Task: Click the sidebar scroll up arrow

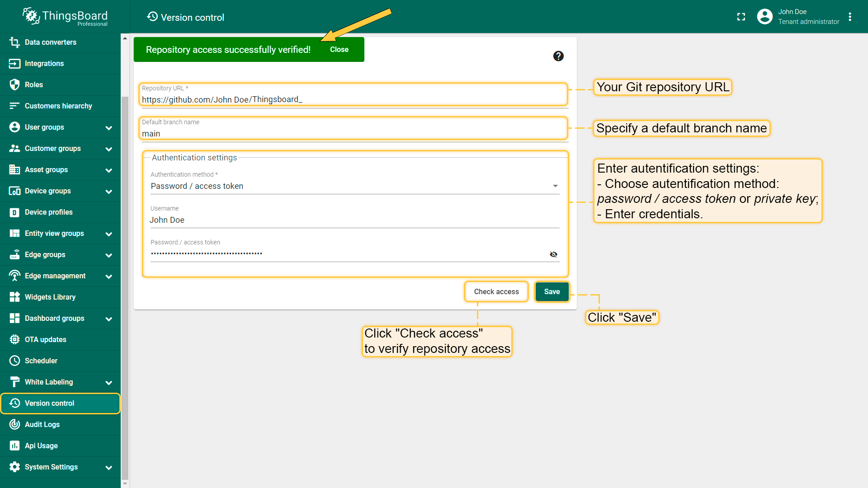Action: pos(125,38)
